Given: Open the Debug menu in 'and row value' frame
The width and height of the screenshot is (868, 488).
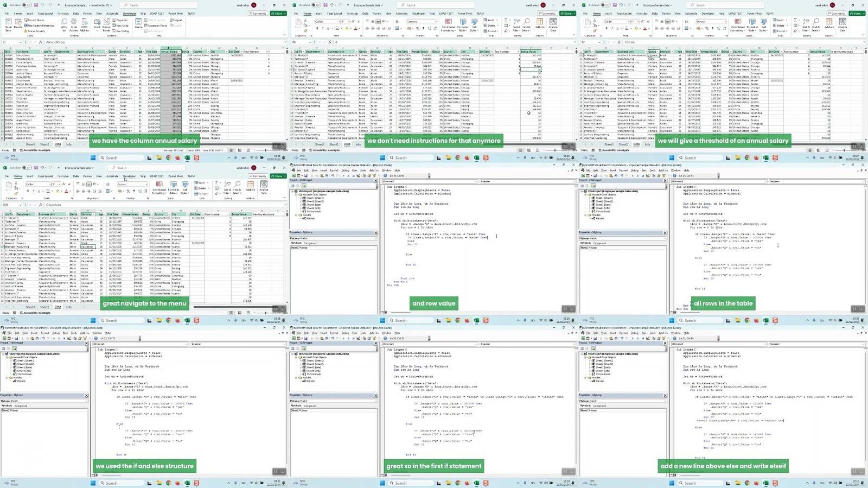Looking at the screenshot, I should [345, 170].
